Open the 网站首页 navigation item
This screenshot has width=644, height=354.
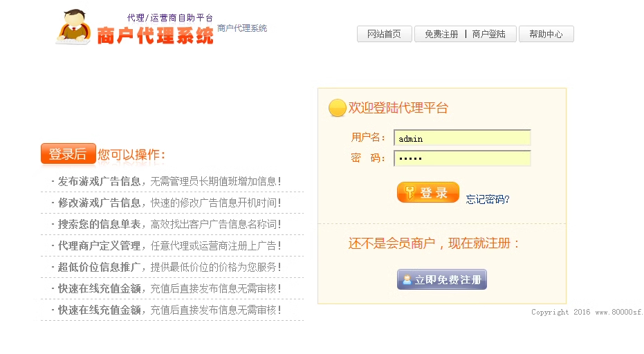point(384,34)
